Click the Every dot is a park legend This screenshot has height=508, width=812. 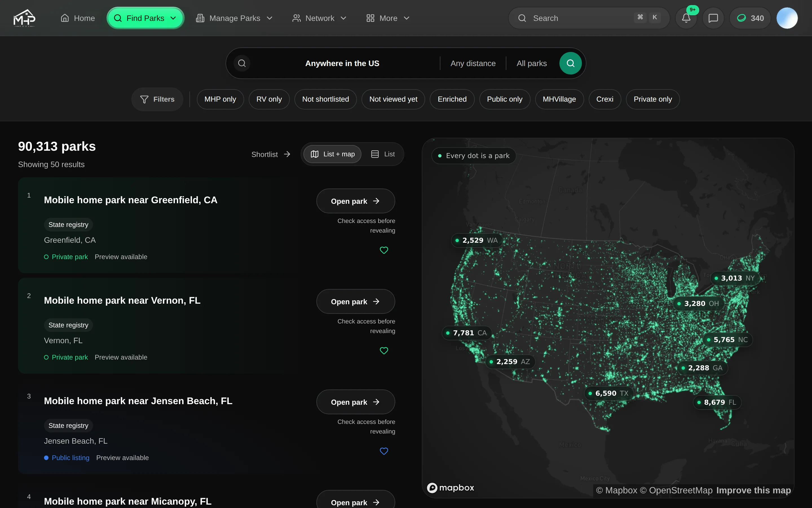(x=474, y=156)
